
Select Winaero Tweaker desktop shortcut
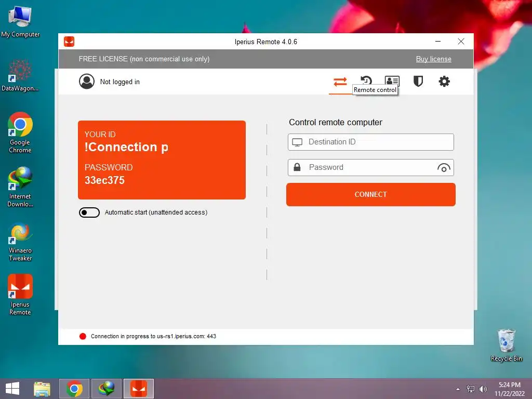tap(20, 241)
